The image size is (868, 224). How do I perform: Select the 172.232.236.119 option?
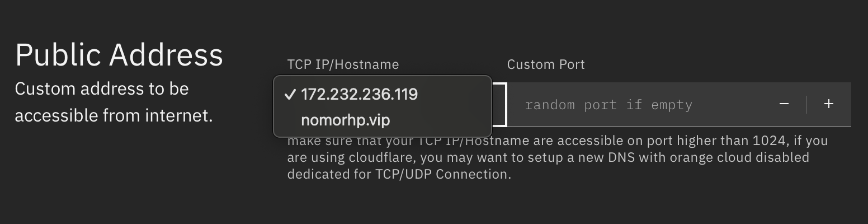tap(359, 94)
